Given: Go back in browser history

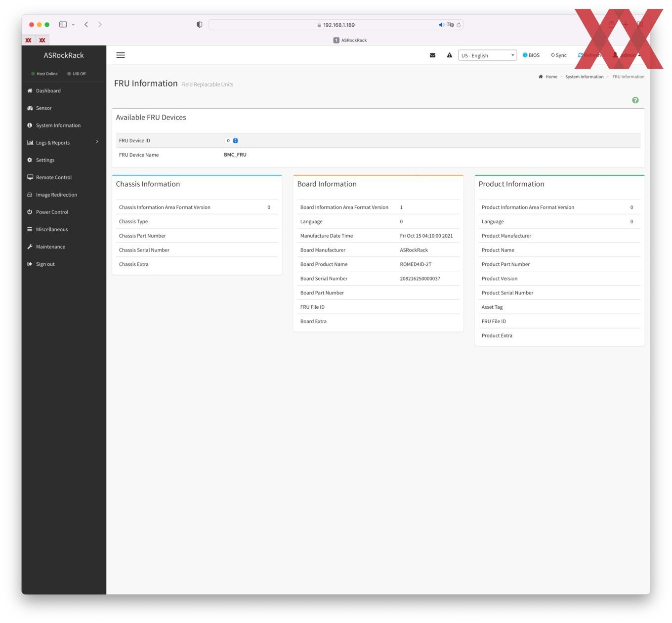Looking at the screenshot, I should [86, 24].
